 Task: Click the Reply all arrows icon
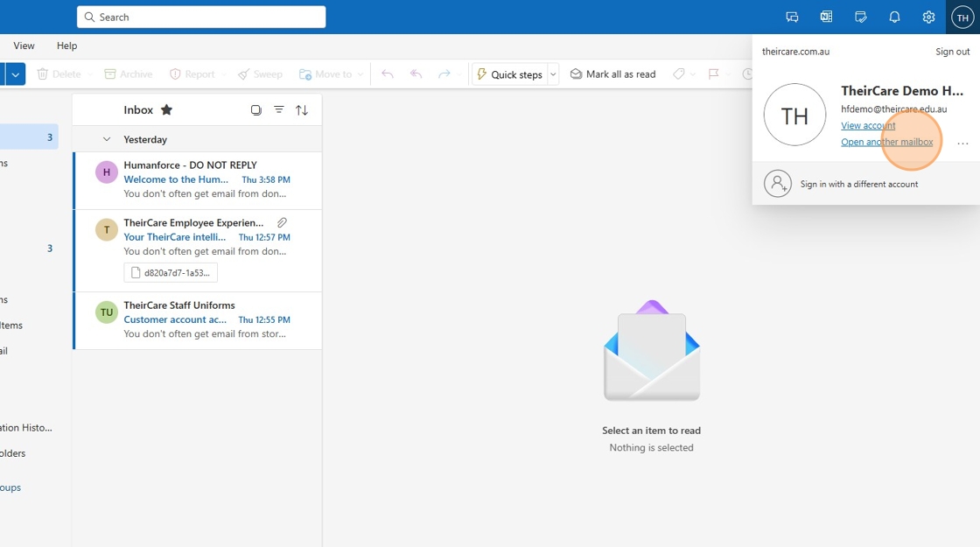tap(416, 74)
